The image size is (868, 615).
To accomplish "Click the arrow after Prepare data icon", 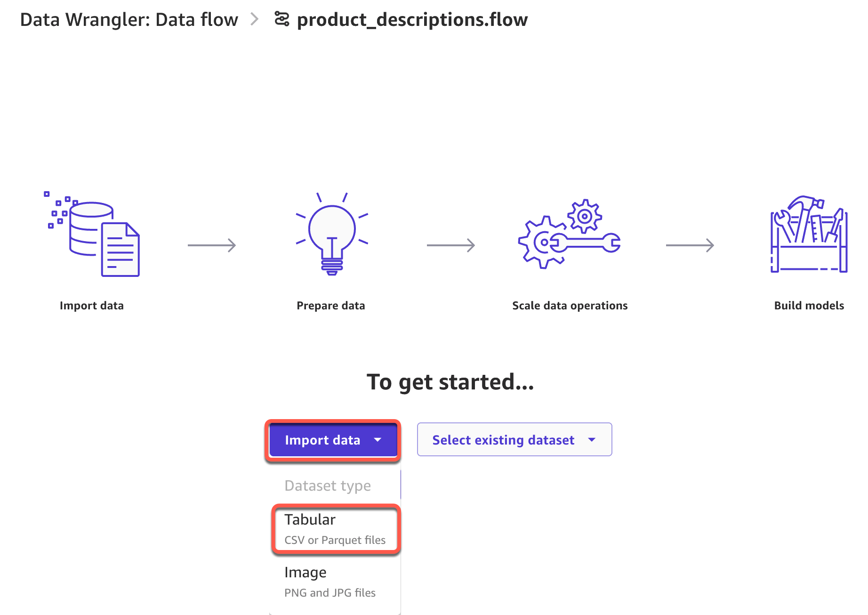I will (x=451, y=245).
